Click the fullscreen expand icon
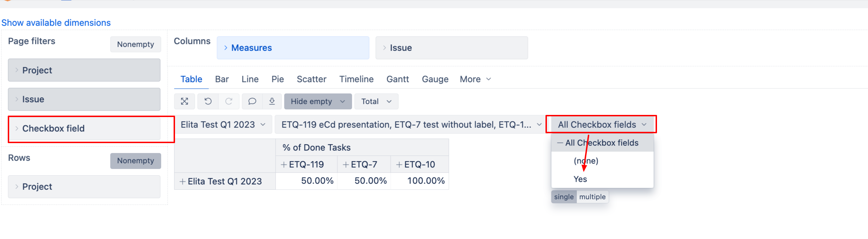 pyautogui.click(x=185, y=102)
